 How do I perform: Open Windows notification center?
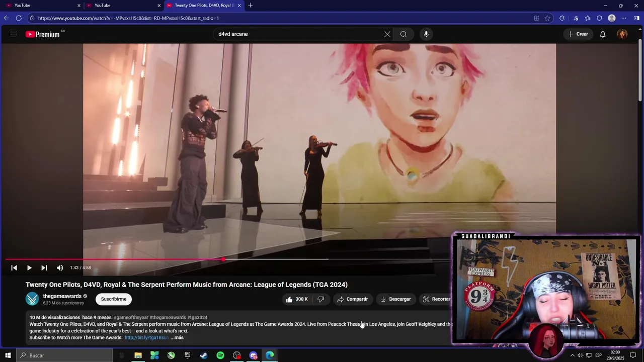[x=633, y=355]
